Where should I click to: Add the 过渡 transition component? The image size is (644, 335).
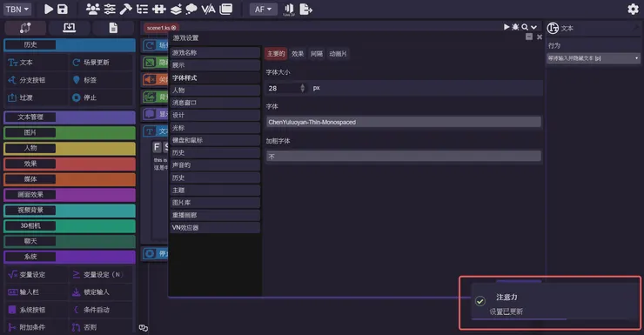click(x=37, y=97)
